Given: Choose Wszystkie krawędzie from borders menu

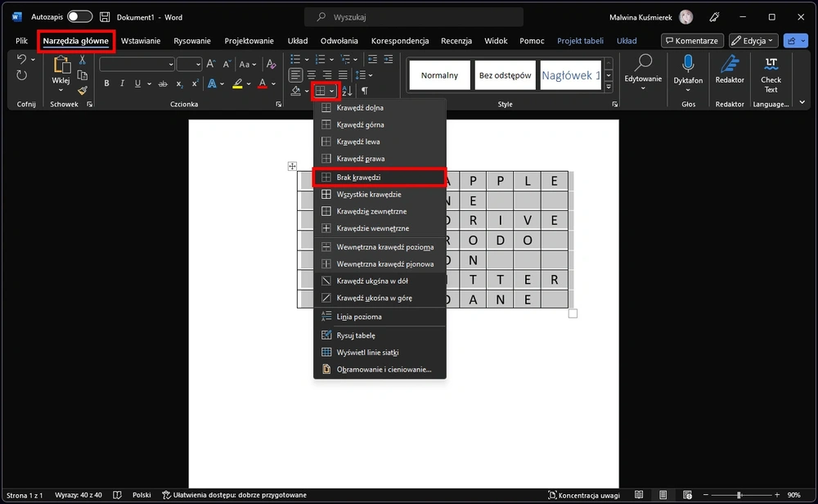Looking at the screenshot, I should 380,195.
